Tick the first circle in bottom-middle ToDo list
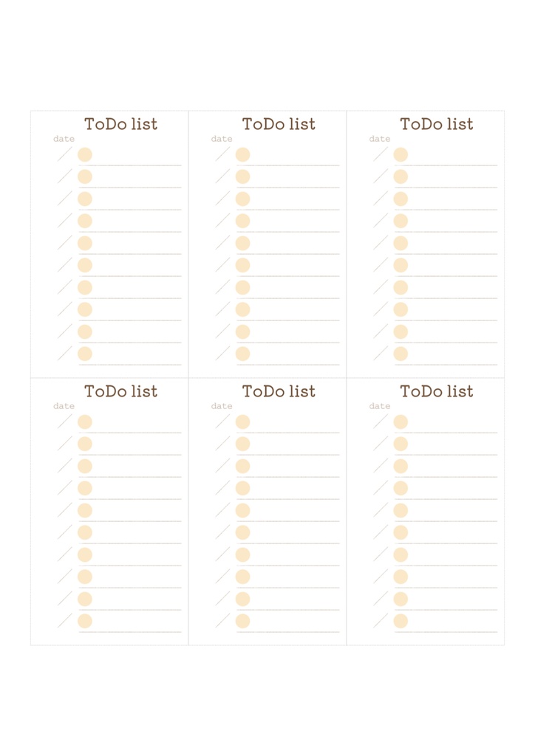 point(242,422)
